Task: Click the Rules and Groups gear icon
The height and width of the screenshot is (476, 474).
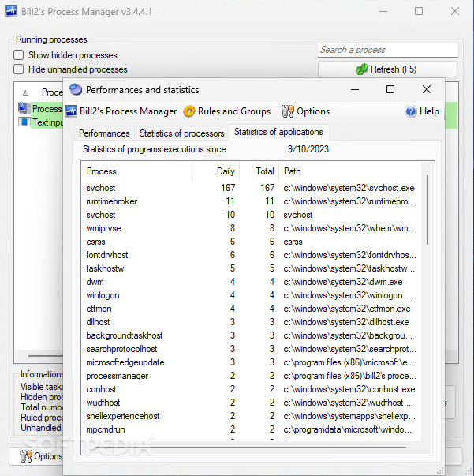Action: [x=189, y=111]
